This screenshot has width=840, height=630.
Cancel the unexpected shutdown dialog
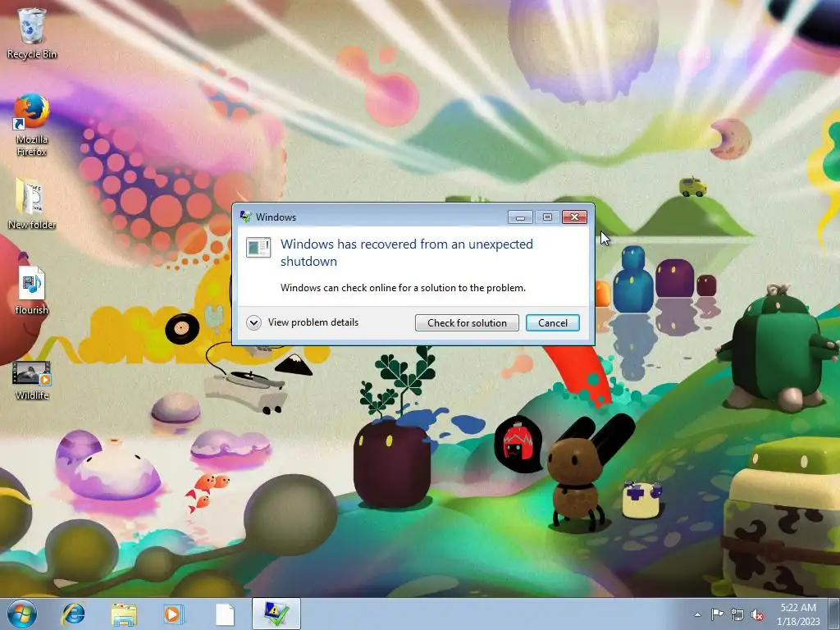552,322
